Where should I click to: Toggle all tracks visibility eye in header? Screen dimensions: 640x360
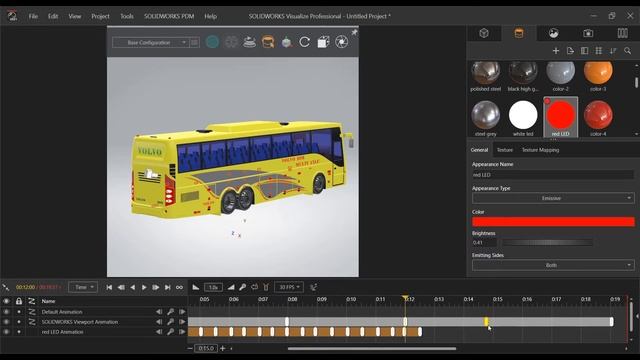(6, 301)
